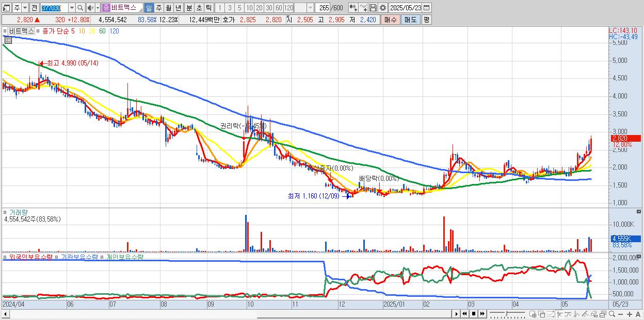Stop chart replay
Viewport: 644px width, 320px height.
point(474,314)
